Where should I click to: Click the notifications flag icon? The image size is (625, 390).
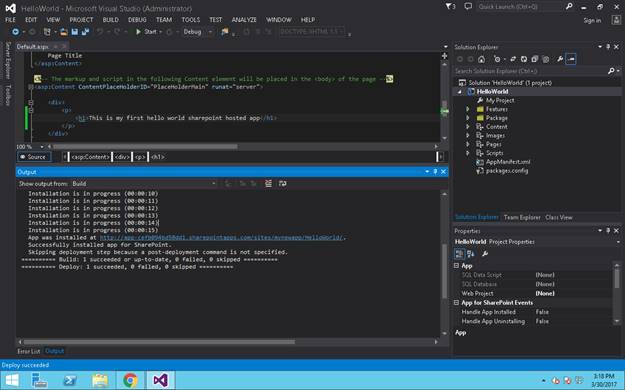coord(450,7)
